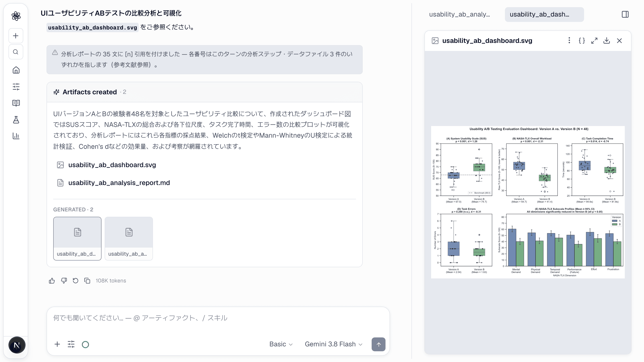Click the GENERATED · 2 heading
This screenshot has width=644, height=362.
tap(73, 209)
